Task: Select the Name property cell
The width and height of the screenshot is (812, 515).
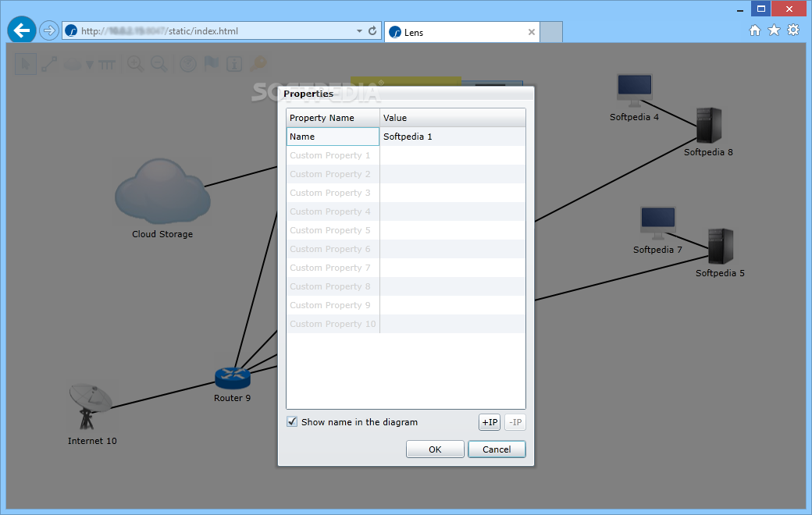Action: coord(333,137)
